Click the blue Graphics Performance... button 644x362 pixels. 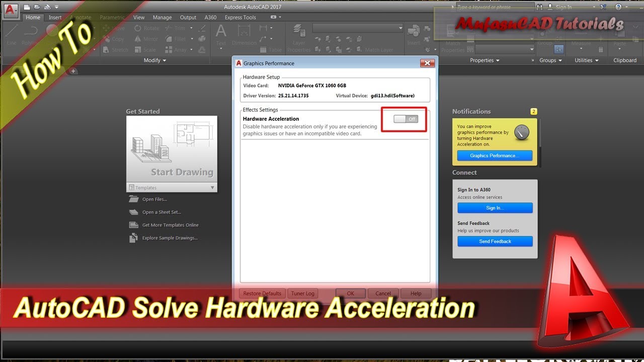(x=495, y=156)
